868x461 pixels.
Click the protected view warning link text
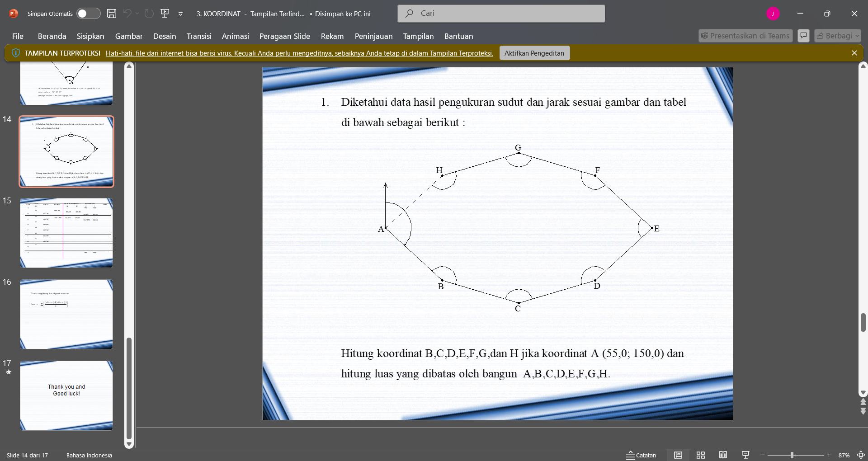coord(299,53)
